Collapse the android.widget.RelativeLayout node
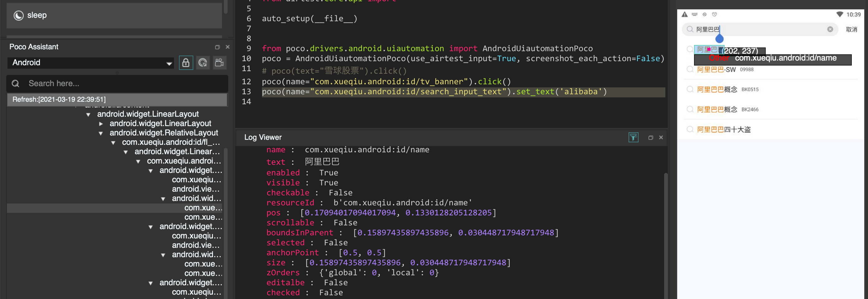 101,133
